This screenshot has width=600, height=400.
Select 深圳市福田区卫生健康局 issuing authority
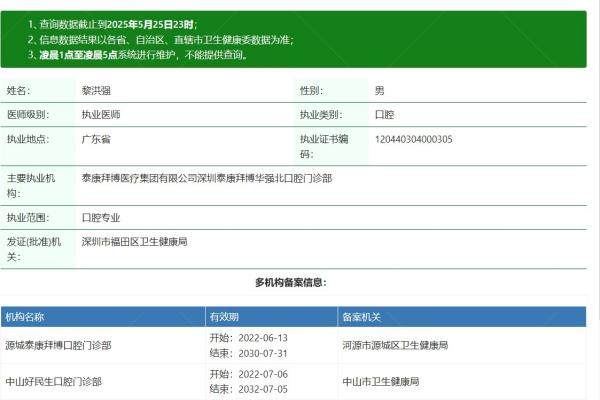coord(134,242)
